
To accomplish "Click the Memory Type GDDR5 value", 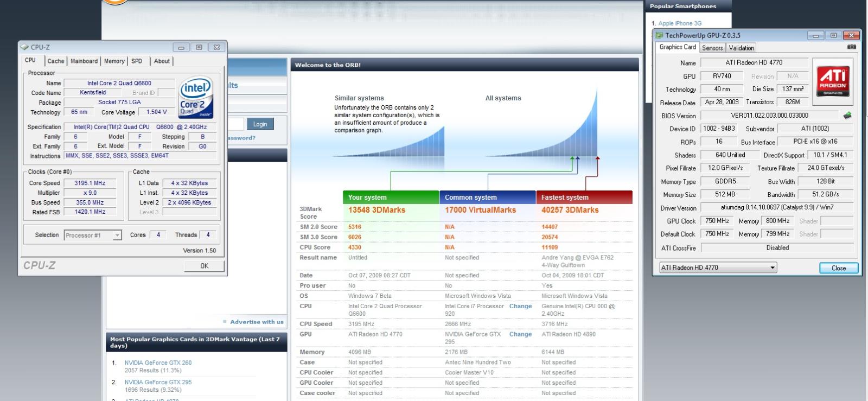I will tap(725, 181).
